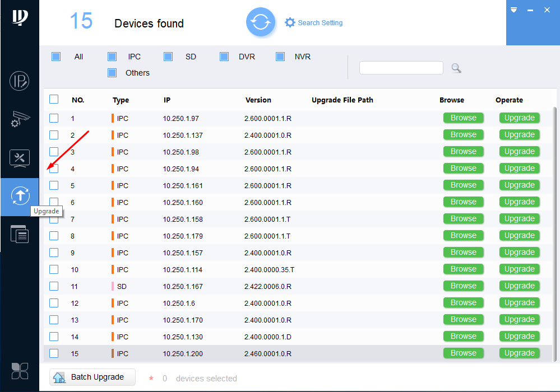Click version 2.400.0000.1.D cell
Viewport: 560px width, 392px height.
268,337
